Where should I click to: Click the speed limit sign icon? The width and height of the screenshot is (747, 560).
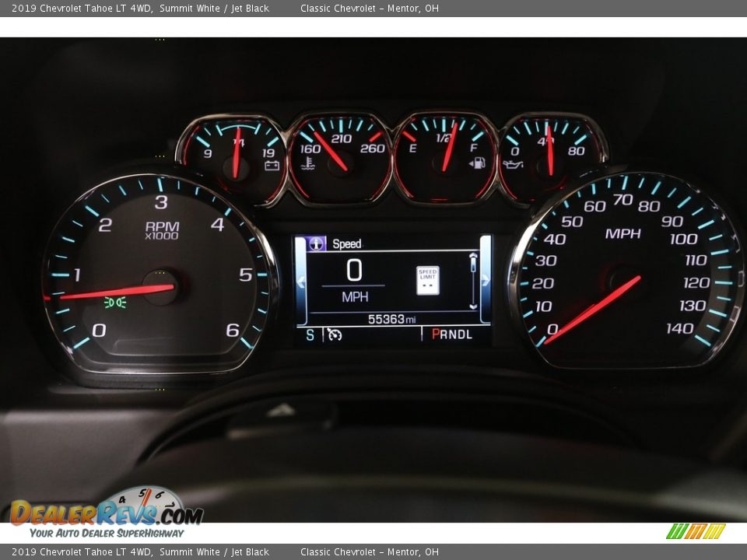tap(428, 281)
